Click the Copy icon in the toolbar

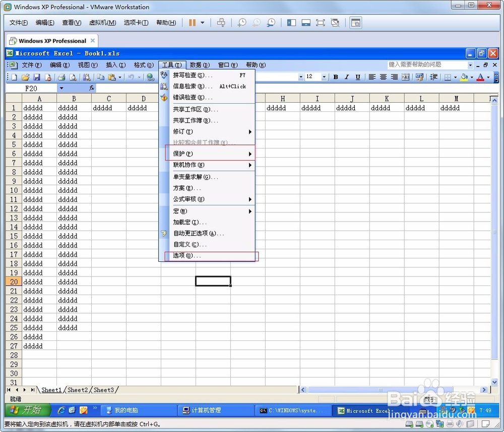[x=101, y=77]
